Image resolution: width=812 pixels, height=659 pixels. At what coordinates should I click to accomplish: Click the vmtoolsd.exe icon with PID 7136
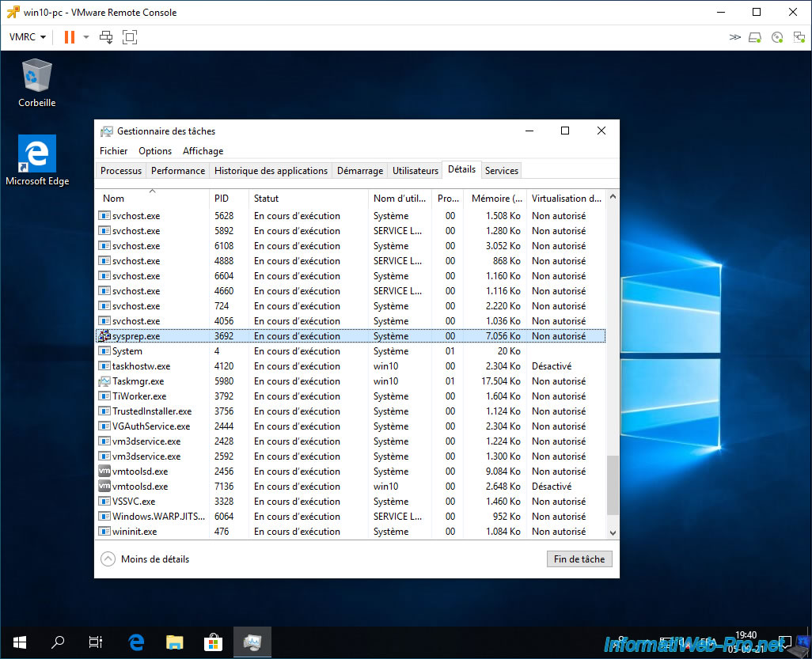coord(104,486)
